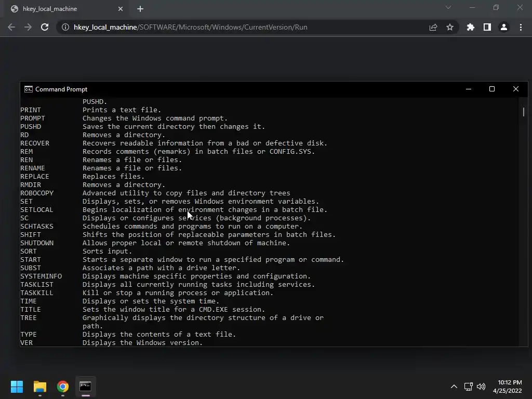
Task: Open the Extensions puzzle icon
Action: pyautogui.click(x=471, y=27)
